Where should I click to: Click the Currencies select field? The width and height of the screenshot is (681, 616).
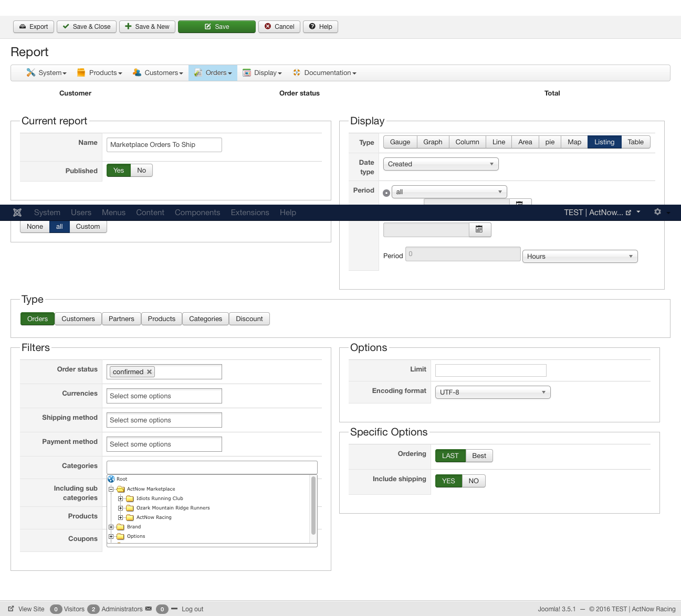click(x=164, y=396)
